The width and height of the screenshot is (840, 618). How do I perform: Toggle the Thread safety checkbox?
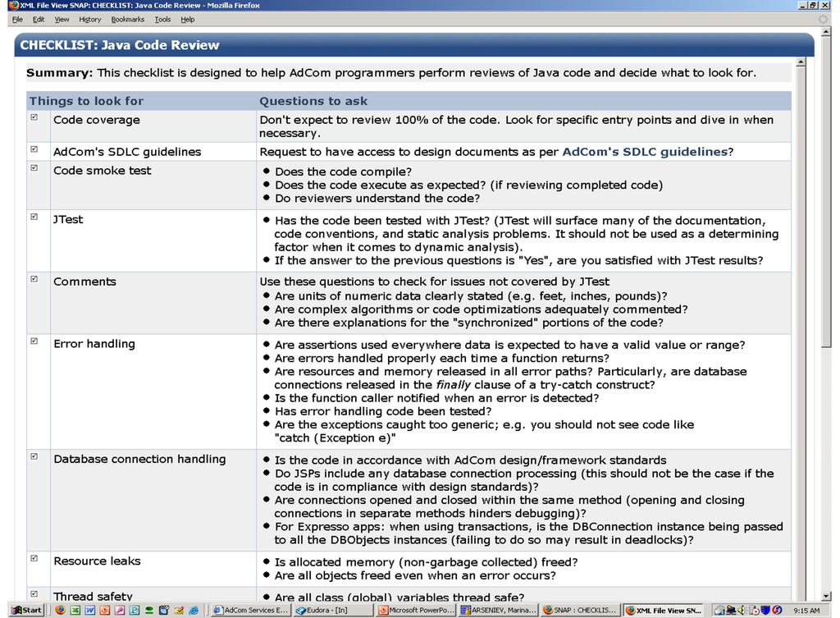click(x=34, y=594)
